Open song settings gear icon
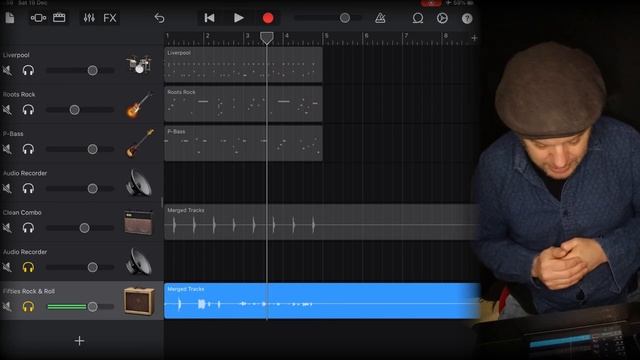This screenshot has width=640, height=360. 442,18
